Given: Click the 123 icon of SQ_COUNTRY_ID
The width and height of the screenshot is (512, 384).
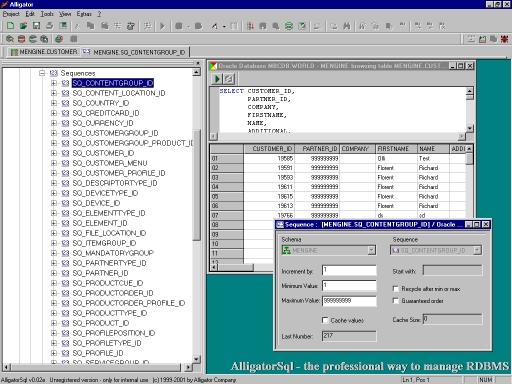Looking at the screenshot, I should pyautogui.click(x=65, y=103).
